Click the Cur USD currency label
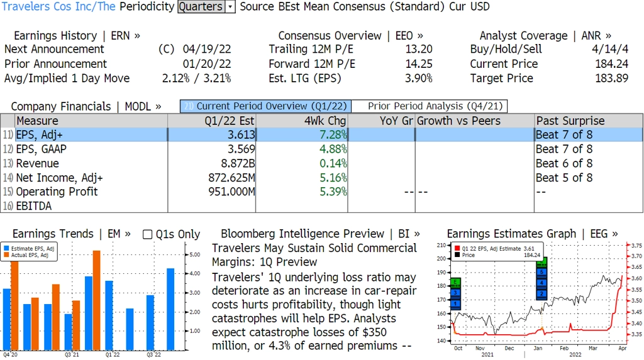Image resolution: width=644 pixels, height=360 pixels. coord(469,6)
